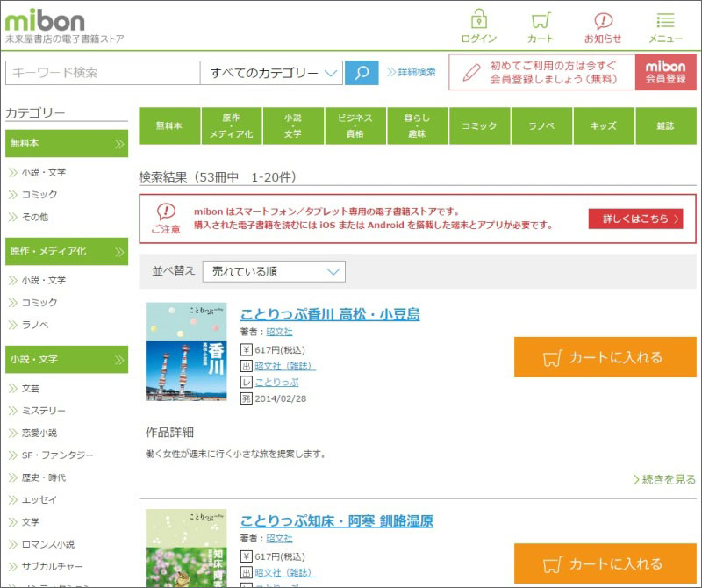Select 小説文学 tab in green navigation
Image resolution: width=702 pixels, height=588 pixels.
click(x=293, y=125)
